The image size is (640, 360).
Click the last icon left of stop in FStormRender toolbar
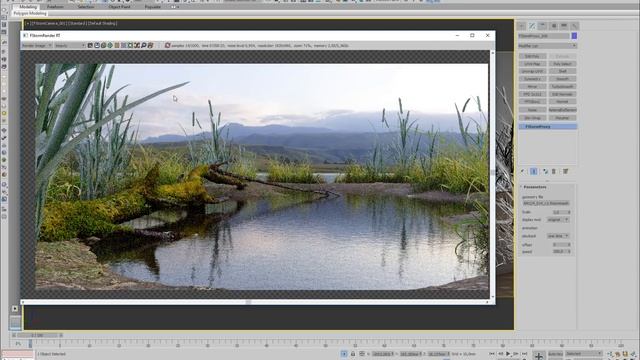click(x=151, y=45)
